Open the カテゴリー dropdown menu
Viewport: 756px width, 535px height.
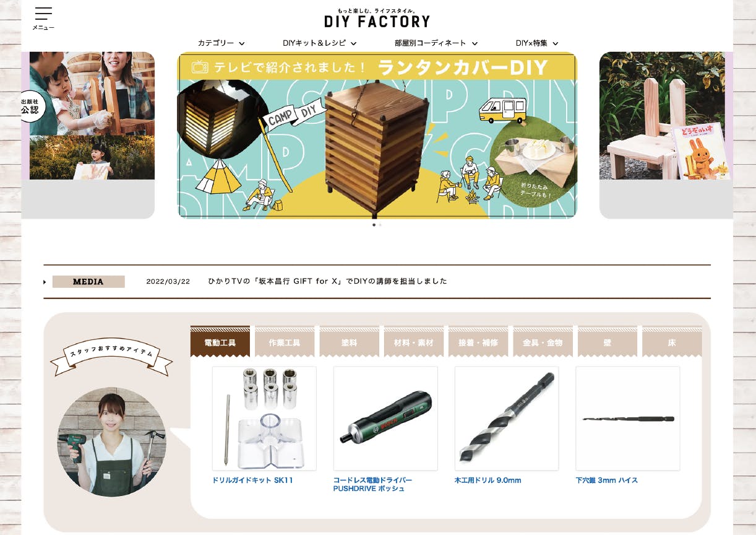click(221, 43)
